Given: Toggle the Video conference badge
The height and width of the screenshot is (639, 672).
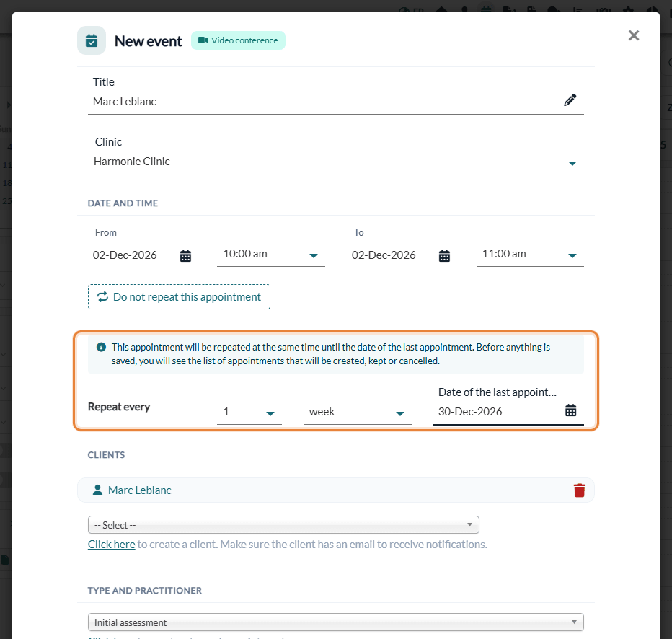Looking at the screenshot, I should coord(238,40).
